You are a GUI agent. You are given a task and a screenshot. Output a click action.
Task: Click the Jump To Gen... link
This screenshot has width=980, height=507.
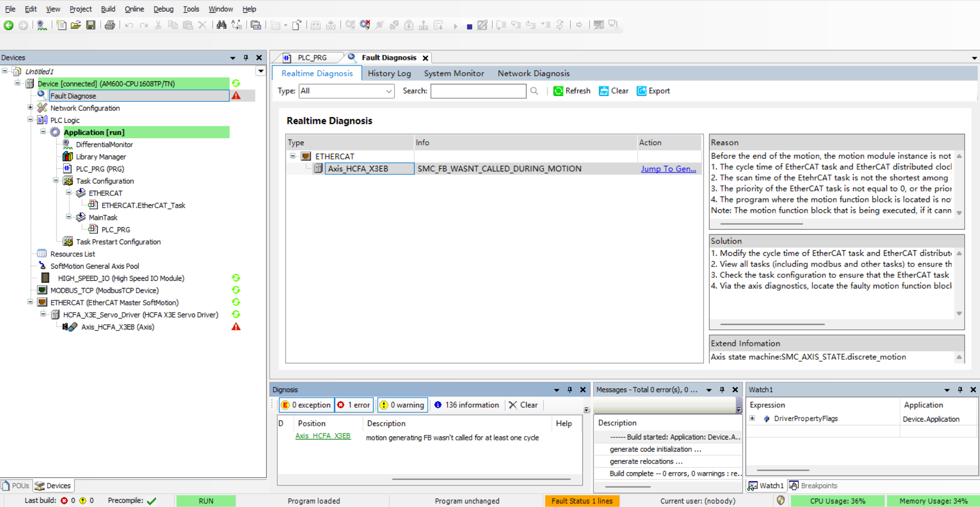668,169
